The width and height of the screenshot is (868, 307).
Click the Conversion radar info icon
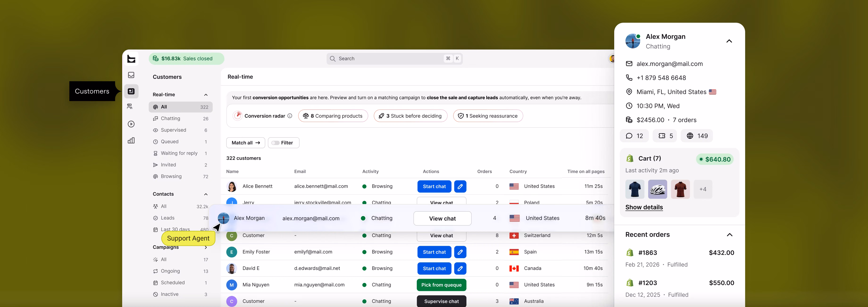290,116
